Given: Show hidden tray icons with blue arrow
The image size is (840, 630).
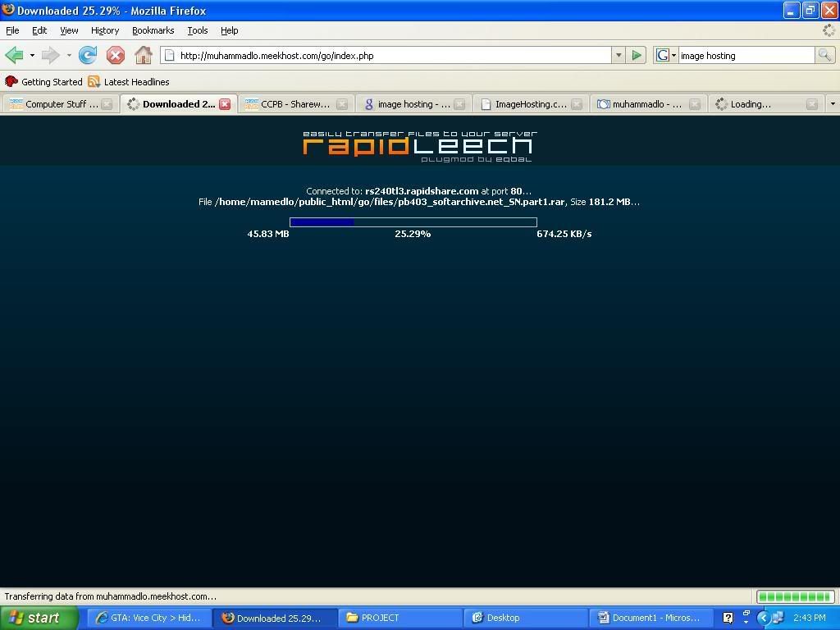Looking at the screenshot, I should [763, 618].
